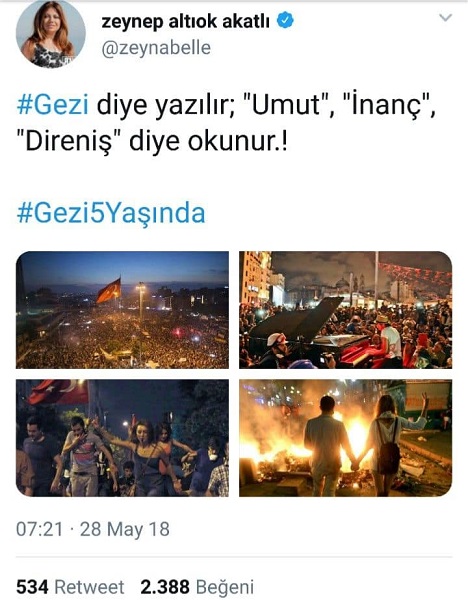Click the 07:21 · 28 May 18 timestamp
468x600 pixels.
pos(93,529)
